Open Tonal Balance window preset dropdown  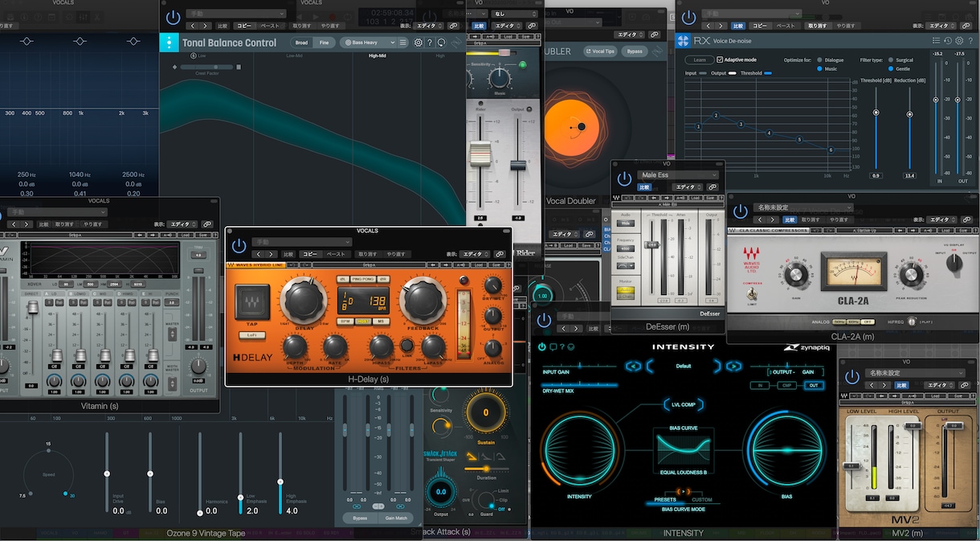[236, 14]
